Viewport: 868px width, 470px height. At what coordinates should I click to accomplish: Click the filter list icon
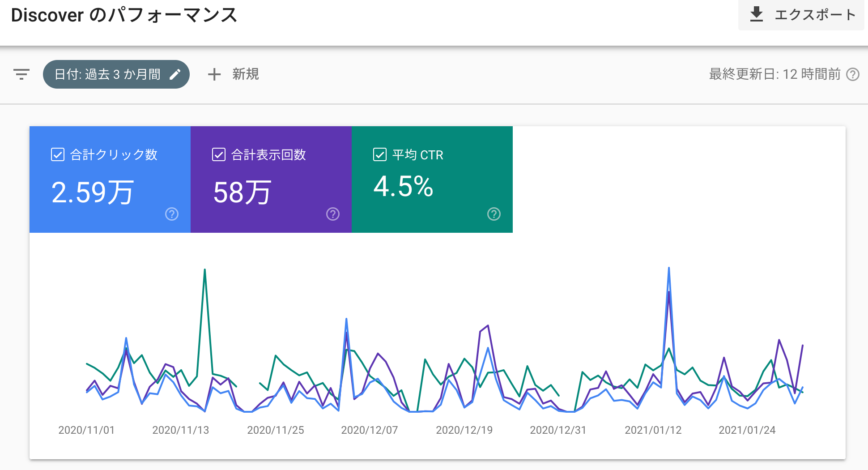pos(21,74)
